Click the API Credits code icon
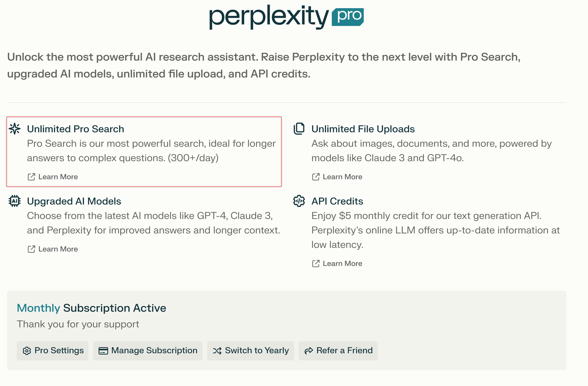 point(299,201)
